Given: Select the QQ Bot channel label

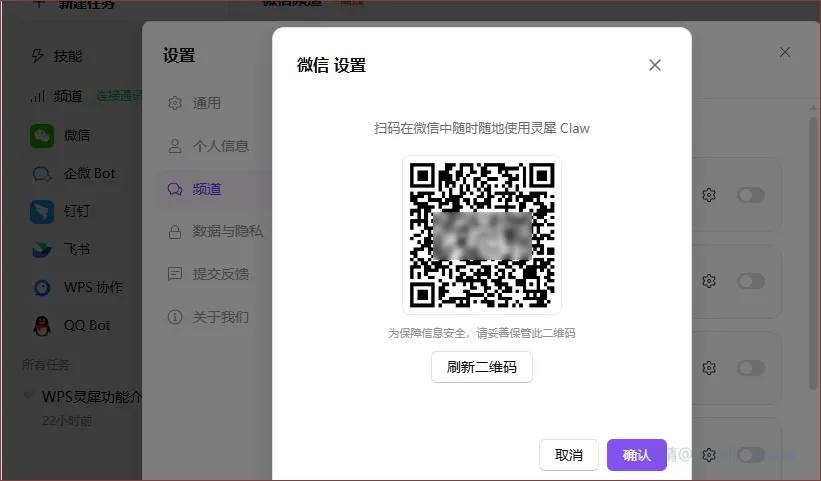Looking at the screenshot, I should (87, 325).
